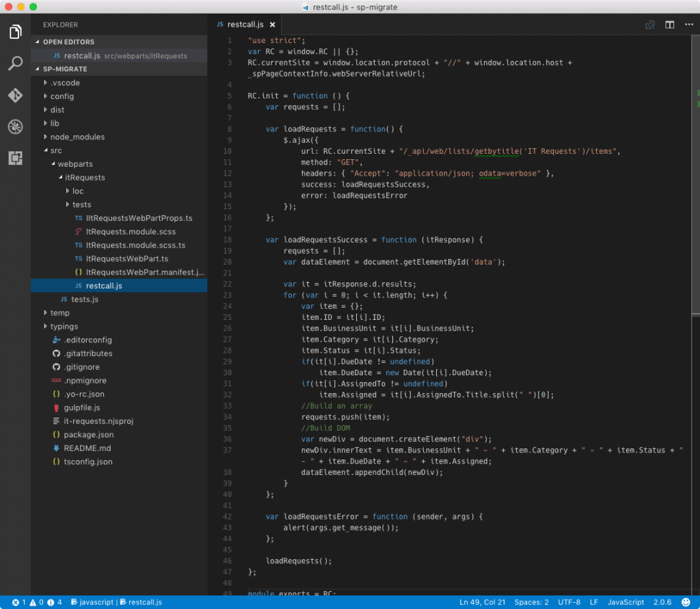This screenshot has height=609, width=700.
Task: Open the Debug view icon
Action: (x=15, y=127)
